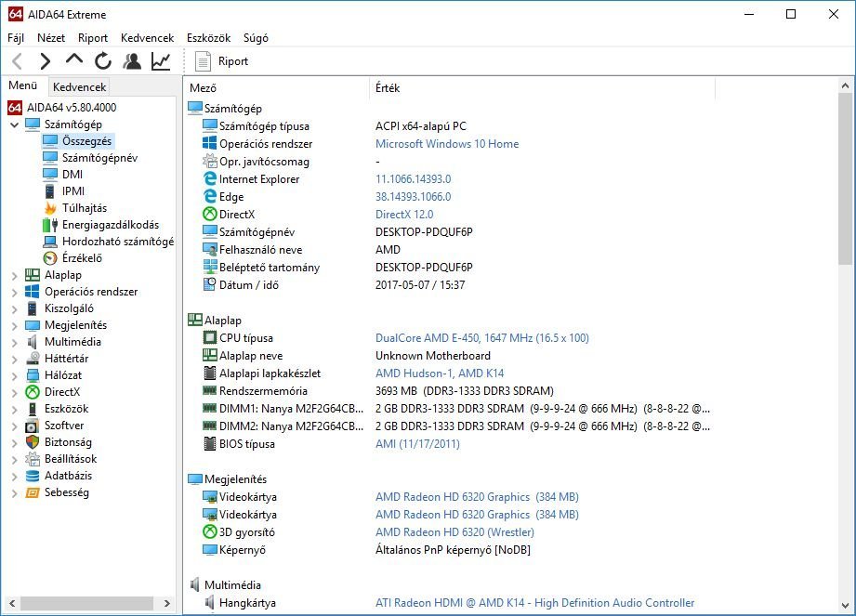Open the Nézet menu

pos(51,38)
